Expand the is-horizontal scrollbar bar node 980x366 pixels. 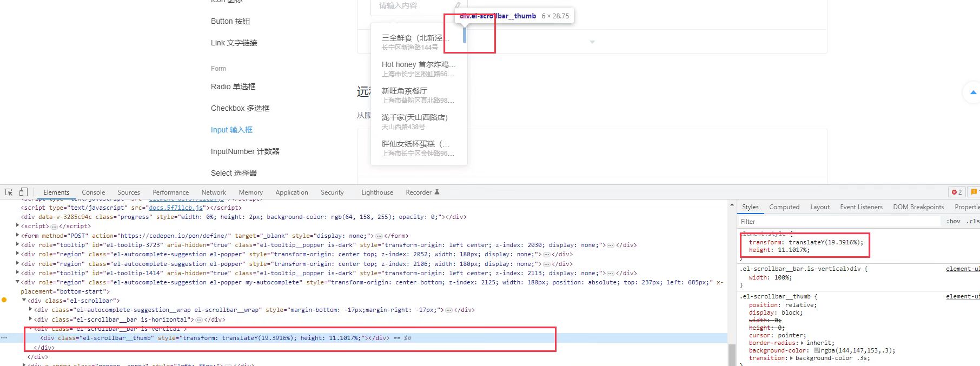30,320
